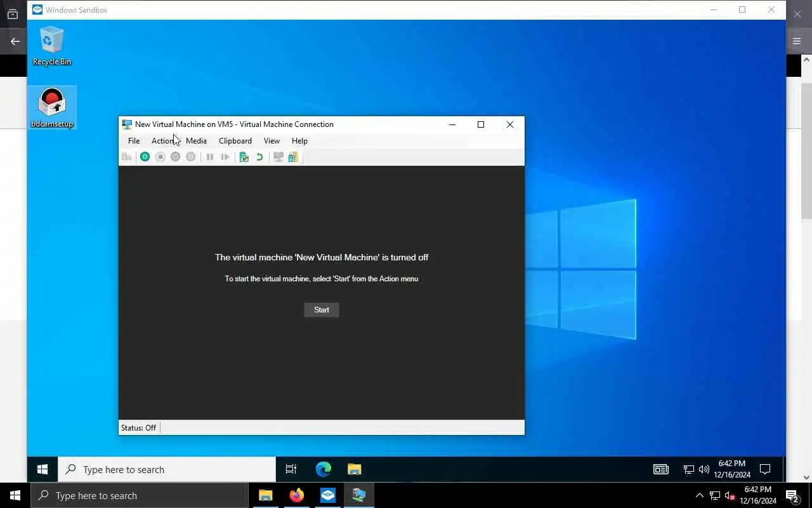
Task: Click the Virtual Machine Connection title icon
Action: click(127, 124)
